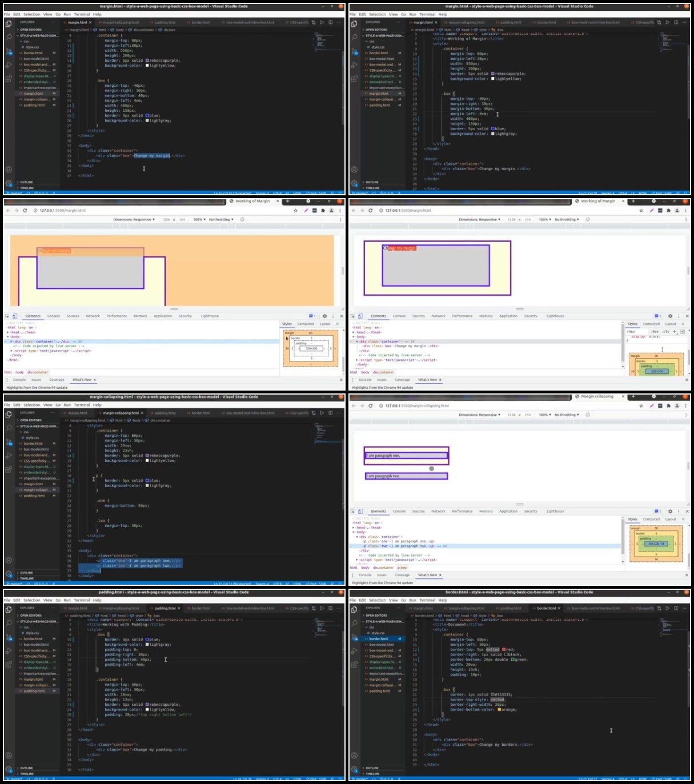Screen dimensions: 694x784
Task: Open the 100% zoom dropdown in Margin collapsing window
Action: coord(544,415)
